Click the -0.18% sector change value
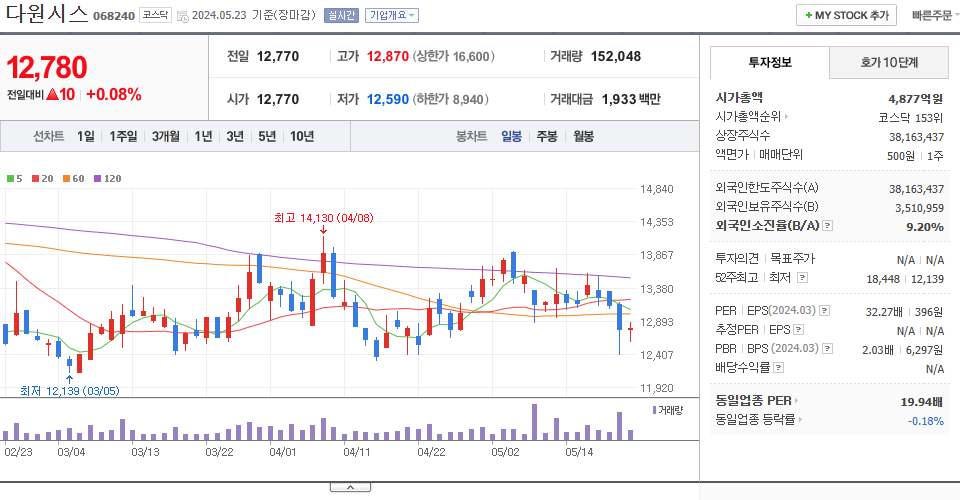The image size is (960, 500). coord(925,421)
